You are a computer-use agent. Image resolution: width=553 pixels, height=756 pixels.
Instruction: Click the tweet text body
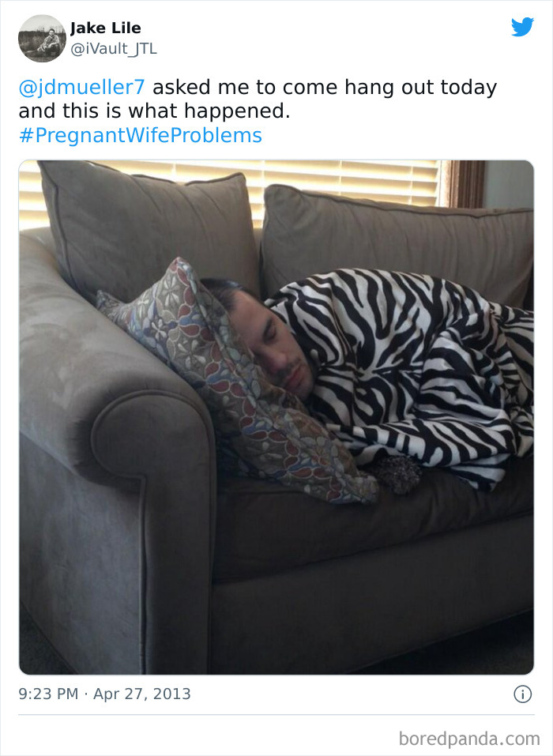tap(237, 111)
